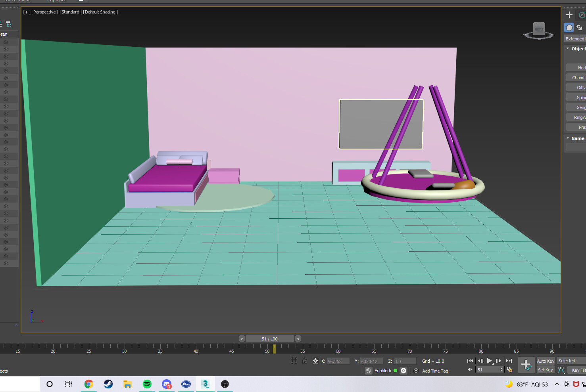586x392 pixels.
Task: Disable the animation layers Enabled toggle
Action: point(395,370)
